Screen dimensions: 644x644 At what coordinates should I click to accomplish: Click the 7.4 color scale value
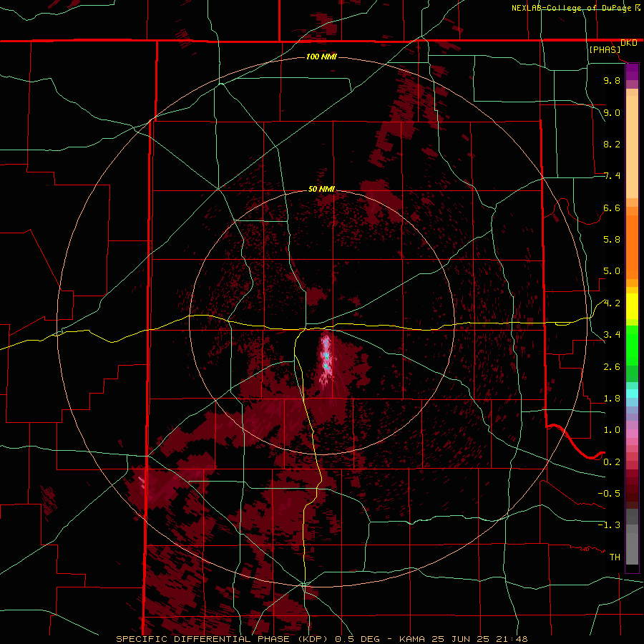(x=612, y=176)
